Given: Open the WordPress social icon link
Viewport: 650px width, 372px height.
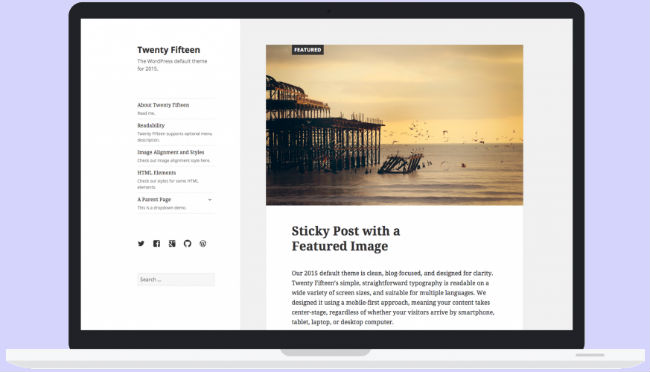Looking at the screenshot, I should (x=203, y=243).
